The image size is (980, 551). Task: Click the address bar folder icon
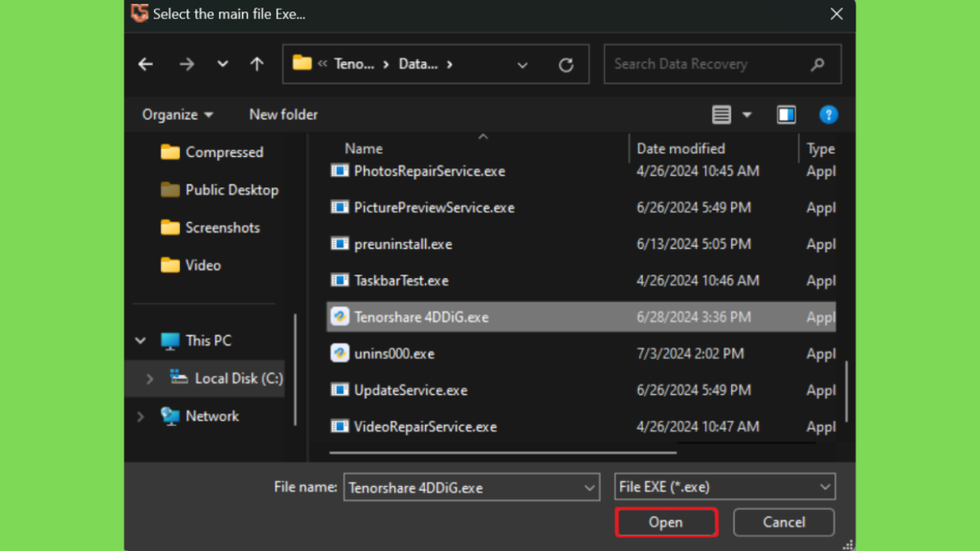coord(301,63)
